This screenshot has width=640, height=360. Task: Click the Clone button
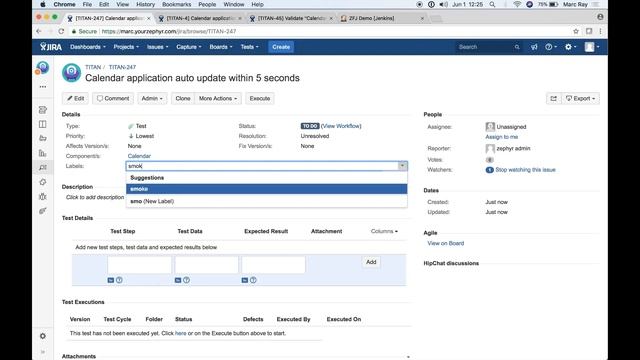(183, 98)
